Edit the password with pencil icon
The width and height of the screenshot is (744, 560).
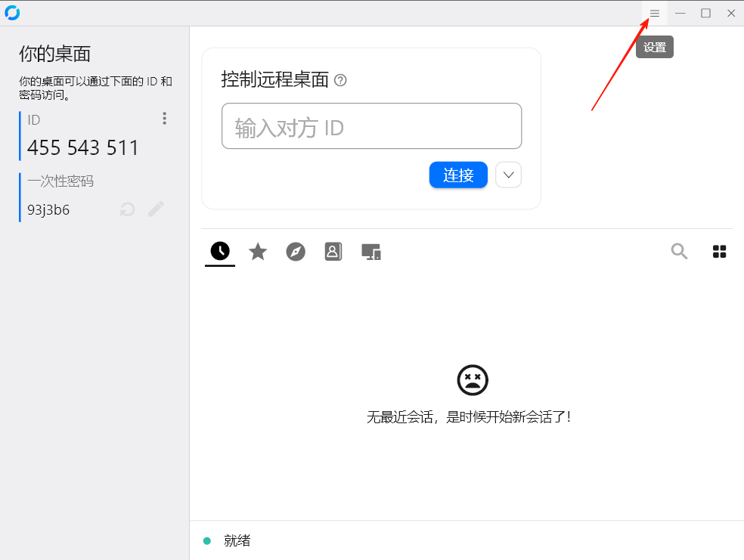156,209
